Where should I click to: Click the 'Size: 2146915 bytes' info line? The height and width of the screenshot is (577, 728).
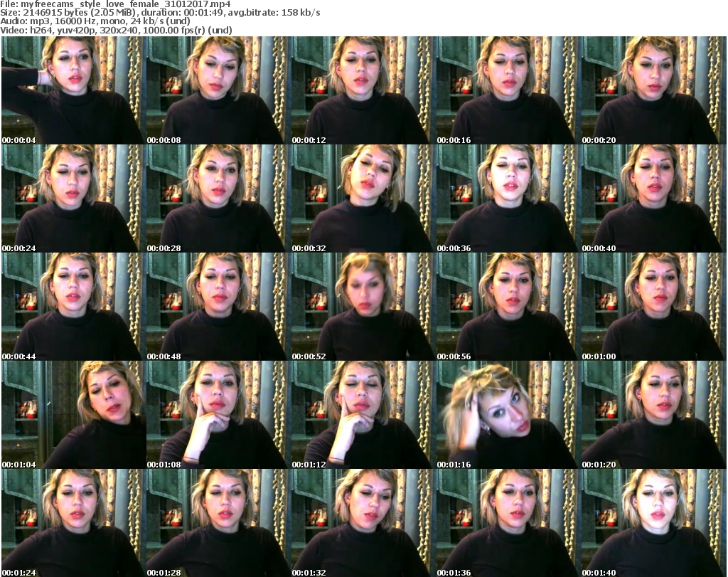point(160,13)
